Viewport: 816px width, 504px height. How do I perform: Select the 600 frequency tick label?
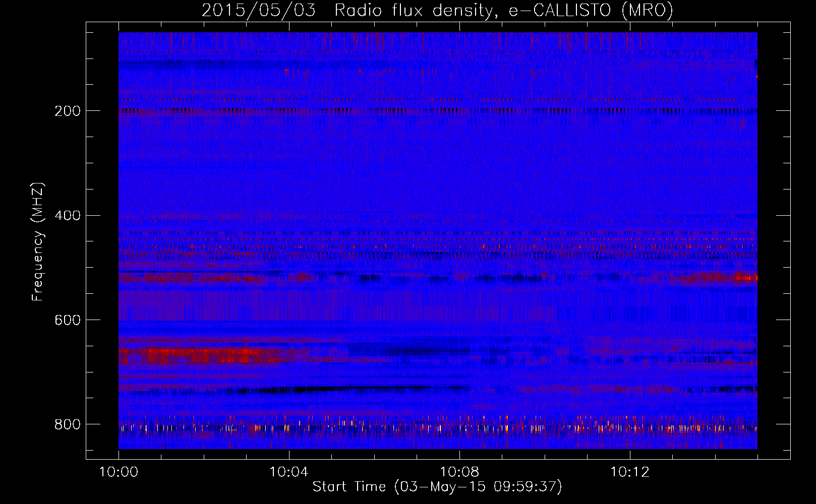[x=68, y=321]
